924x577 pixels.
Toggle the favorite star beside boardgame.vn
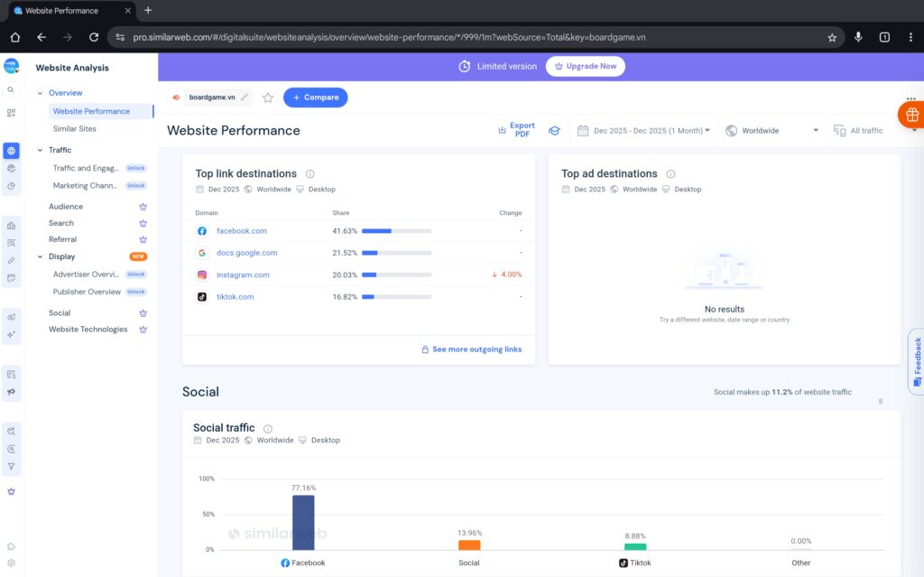268,97
